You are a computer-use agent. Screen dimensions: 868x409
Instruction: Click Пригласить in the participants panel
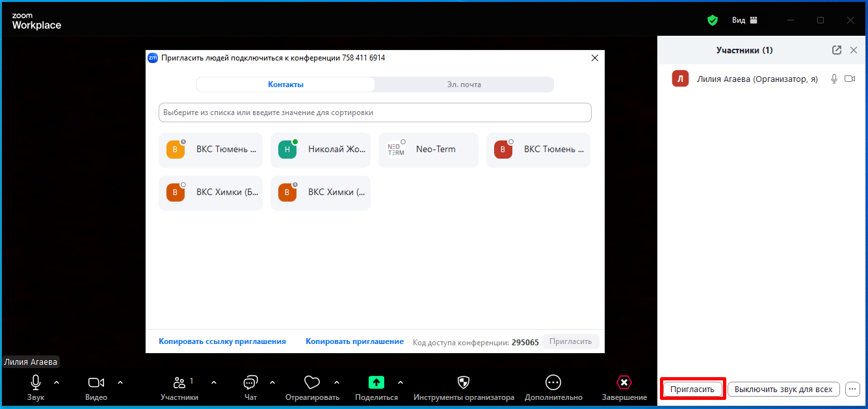[x=692, y=389]
